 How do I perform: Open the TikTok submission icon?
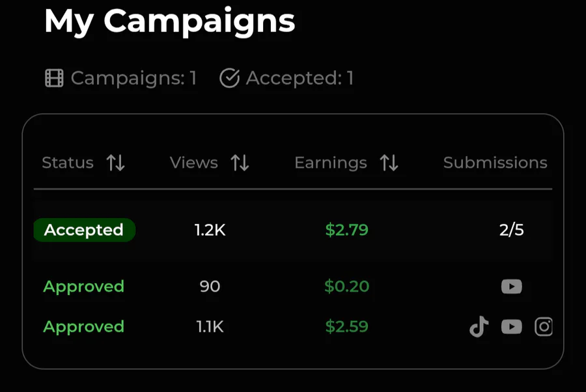point(479,326)
